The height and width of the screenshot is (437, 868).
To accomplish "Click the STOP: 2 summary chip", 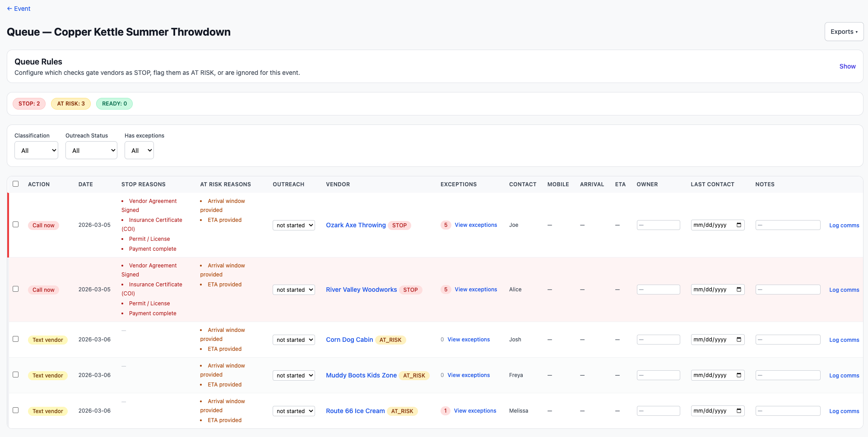I will click(x=29, y=103).
